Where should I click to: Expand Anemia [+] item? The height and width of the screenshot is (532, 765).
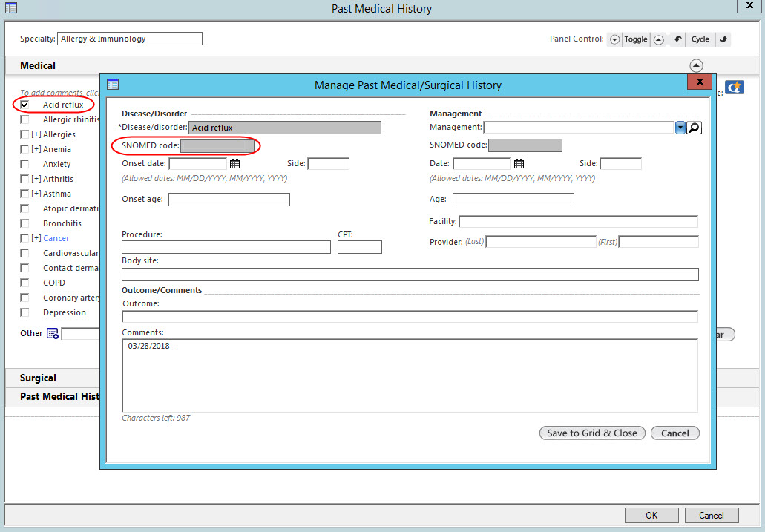(36, 149)
